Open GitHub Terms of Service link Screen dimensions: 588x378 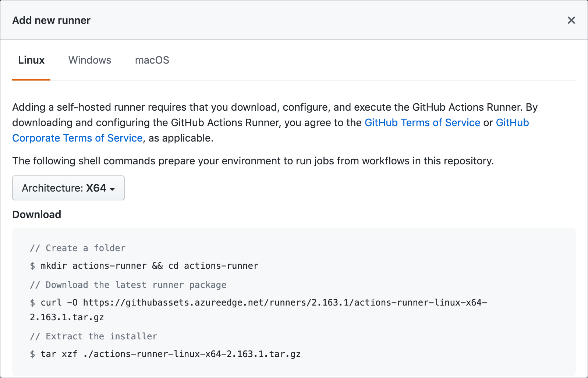coord(422,123)
